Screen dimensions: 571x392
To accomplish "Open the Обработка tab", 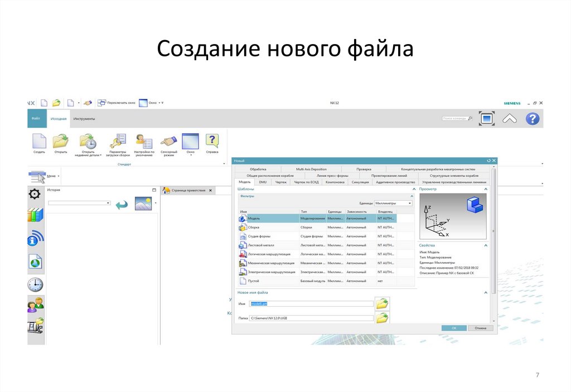I will (258, 170).
